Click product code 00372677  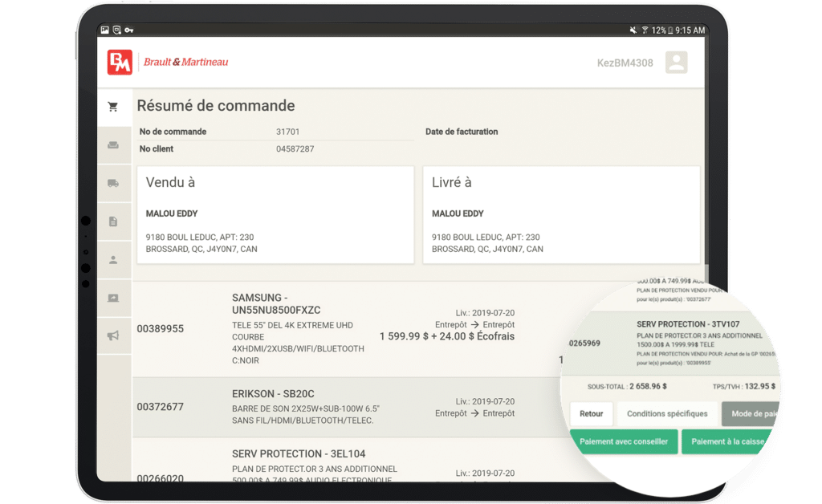pyautogui.click(x=161, y=407)
